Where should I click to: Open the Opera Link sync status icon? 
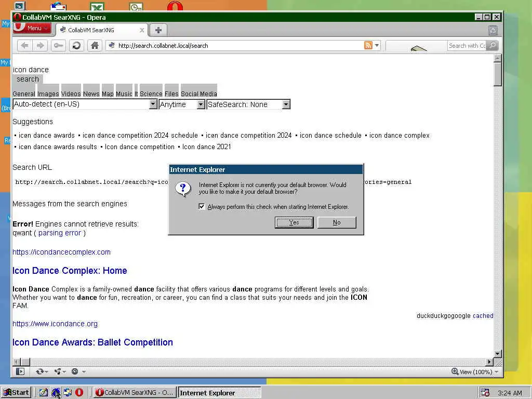coord(39,371)
